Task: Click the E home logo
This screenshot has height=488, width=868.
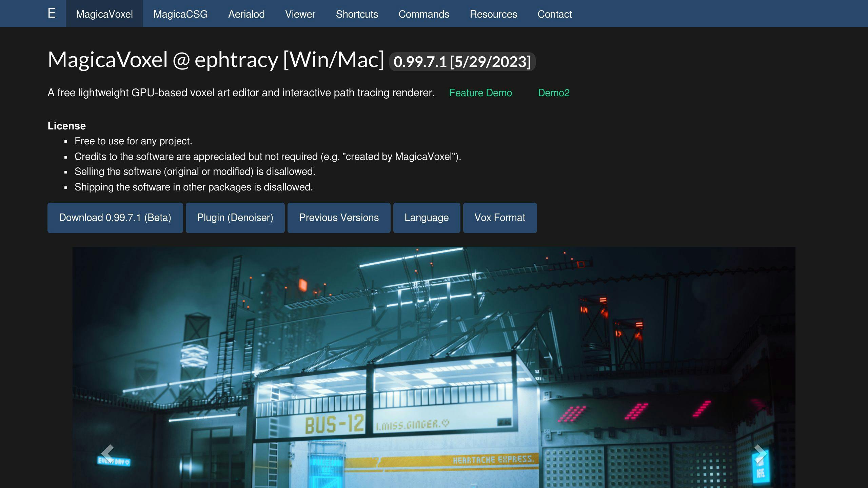Action: pos(52,14)
